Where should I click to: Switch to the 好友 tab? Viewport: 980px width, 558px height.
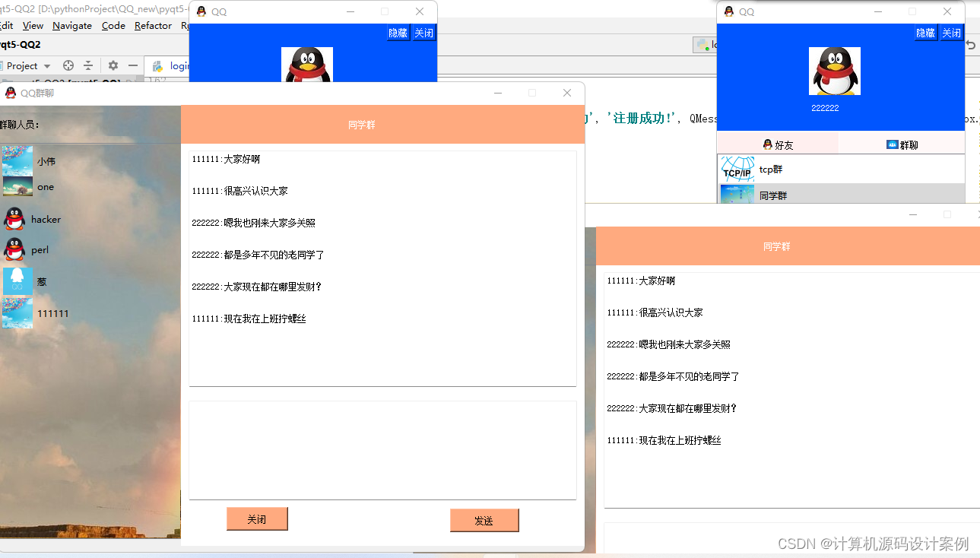(x=778, y=144)
